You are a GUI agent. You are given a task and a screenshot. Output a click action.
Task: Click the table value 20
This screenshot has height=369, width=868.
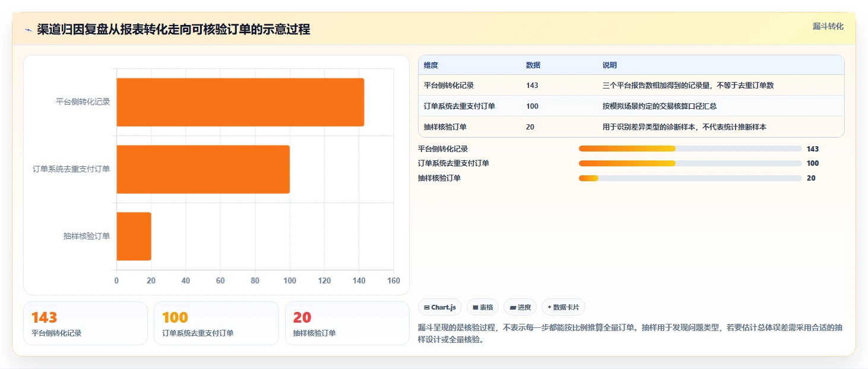[x=530, y=127]
